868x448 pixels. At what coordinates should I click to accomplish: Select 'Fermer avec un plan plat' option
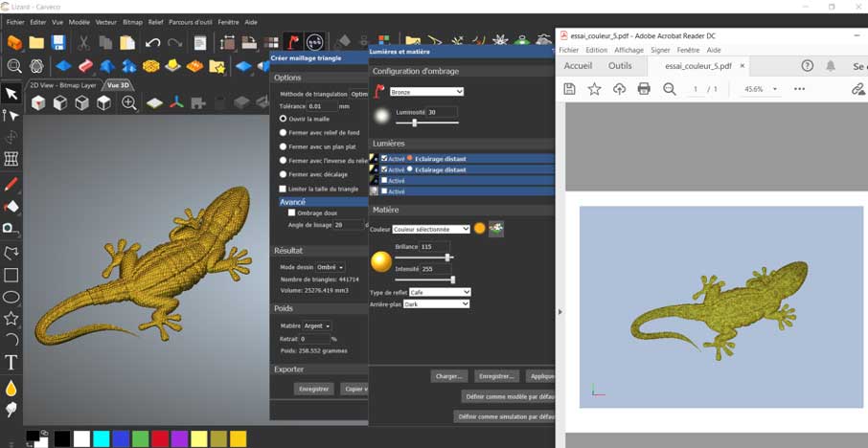[283, 146]
